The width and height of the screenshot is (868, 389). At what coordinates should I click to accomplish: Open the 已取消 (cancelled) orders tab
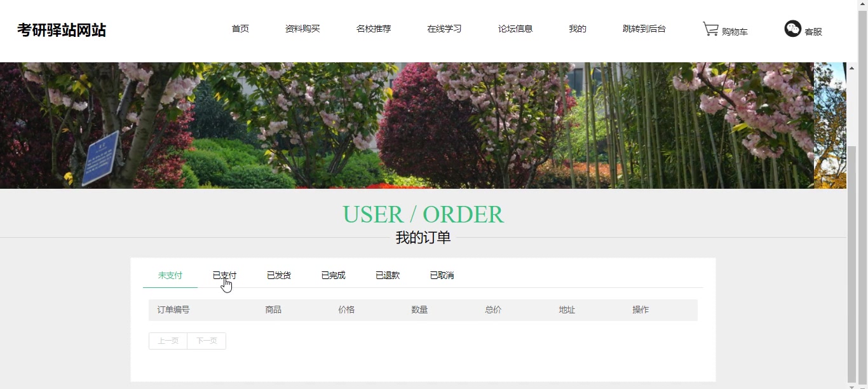point(441,275)
